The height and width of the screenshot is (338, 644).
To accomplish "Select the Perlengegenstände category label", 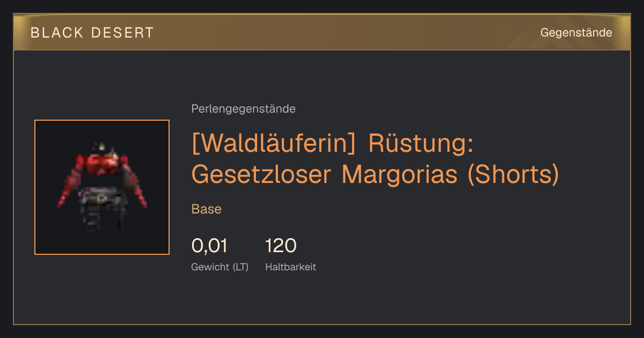I will click(243, 109).
